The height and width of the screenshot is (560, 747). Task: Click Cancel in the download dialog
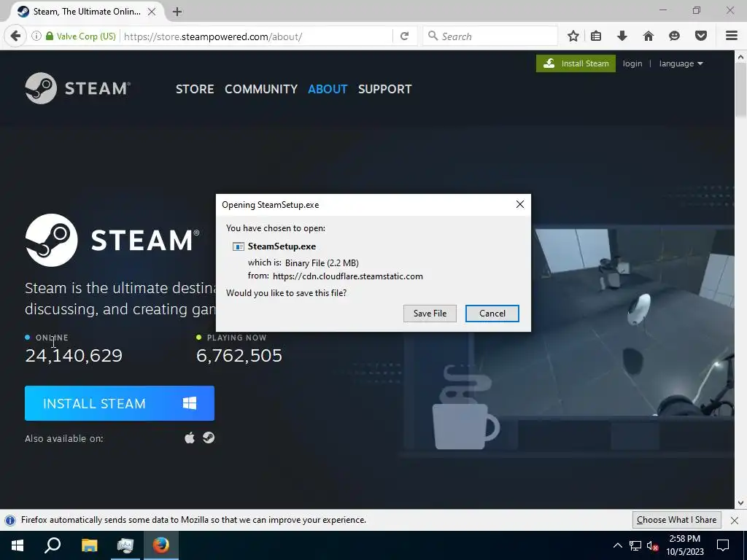[492, 314]
